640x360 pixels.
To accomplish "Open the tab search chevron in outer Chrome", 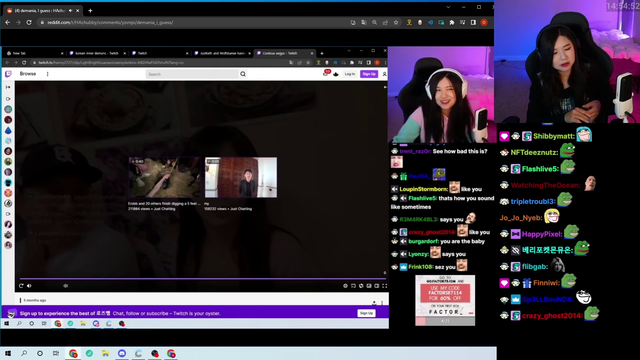I will [448, 7].
